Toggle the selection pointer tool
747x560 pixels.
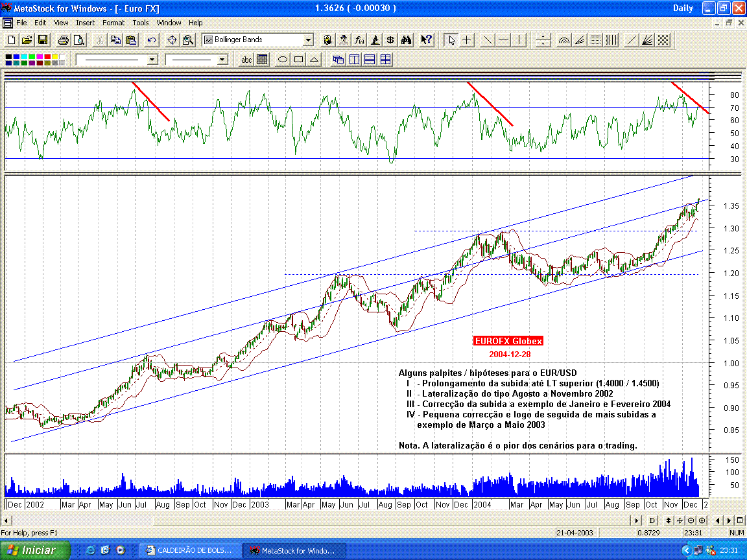click(453, 40)
